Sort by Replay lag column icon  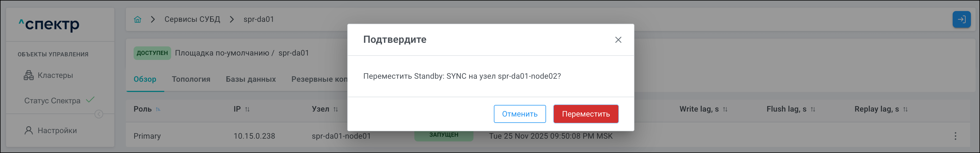(905, 109)
